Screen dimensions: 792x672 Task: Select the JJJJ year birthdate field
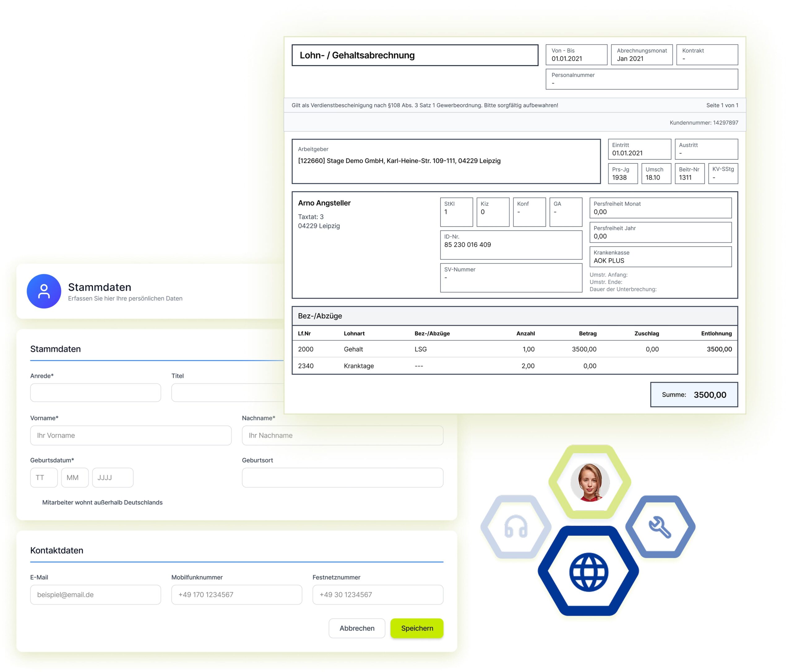(113, 478)
